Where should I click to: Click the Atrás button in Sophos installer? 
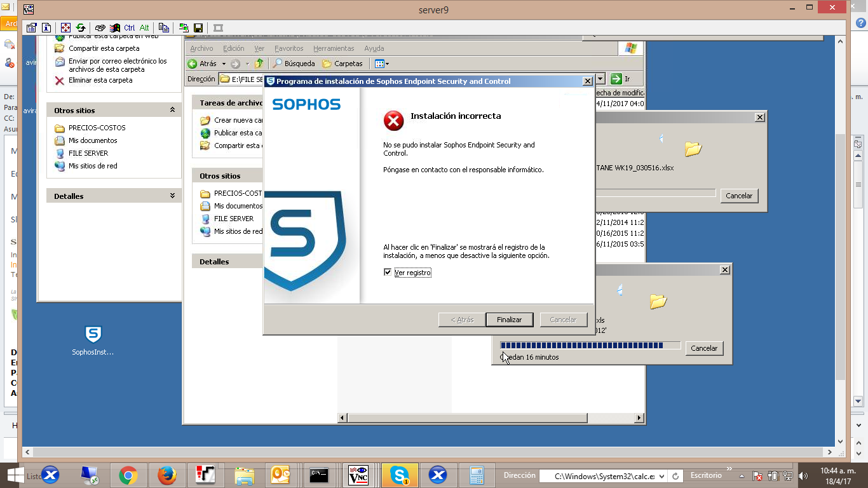coord(462,320)
